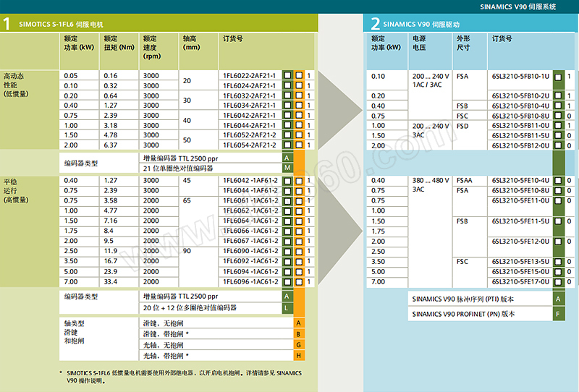The image size is (579, 392).
Task: Tick the orange box beside 1FL6034-2AF21-1
Action: [x=299, y=105]
